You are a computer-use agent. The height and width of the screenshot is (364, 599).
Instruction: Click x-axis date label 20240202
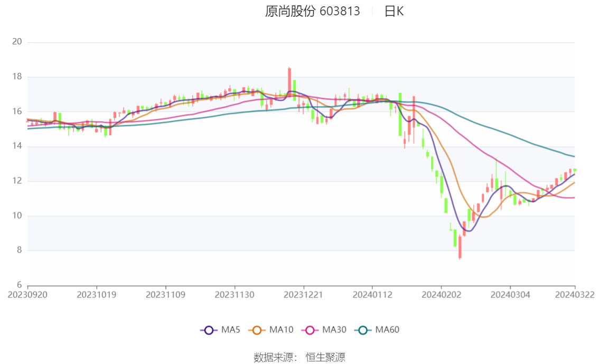coord(441,295)
